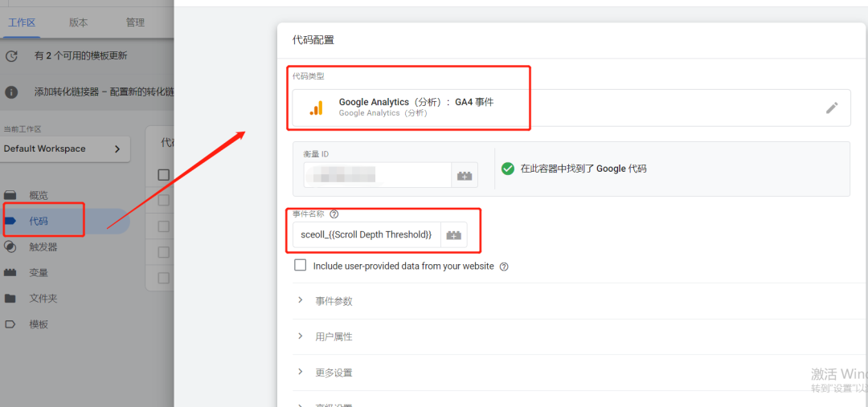Open 变量 in the left sidebar
Screen dimensions: 868x407
pyautogui.click(x=39, y=273)
